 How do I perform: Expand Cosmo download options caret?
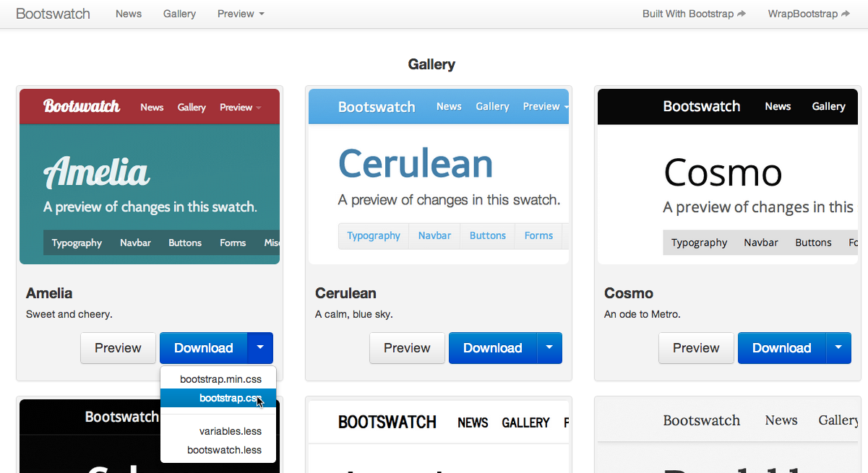pyautogui.click(x=838, y=348)
